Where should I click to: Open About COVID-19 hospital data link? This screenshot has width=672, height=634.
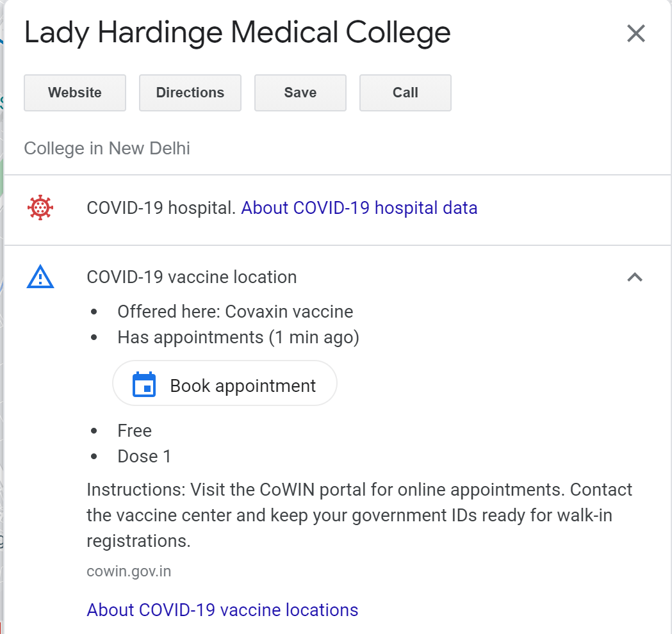pos(359,207)
